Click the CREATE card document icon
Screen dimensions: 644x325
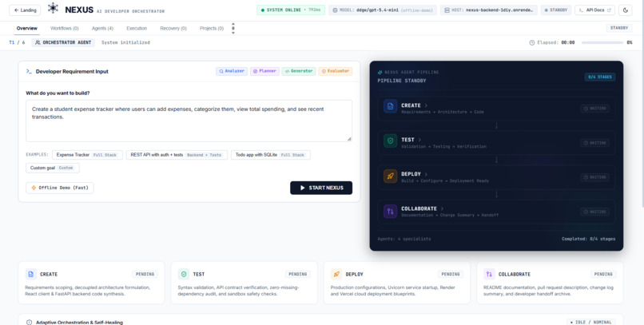31,274
